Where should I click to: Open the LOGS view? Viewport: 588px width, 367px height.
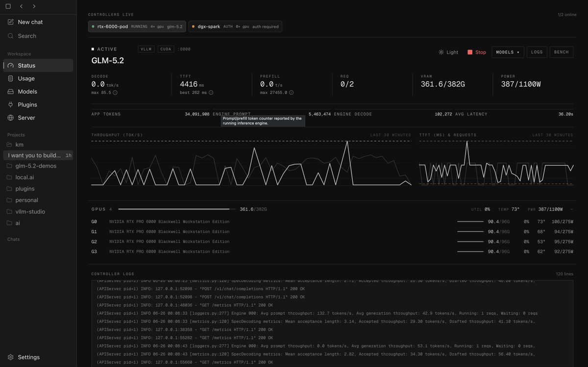pyautogui.click(x=537, y=52)
